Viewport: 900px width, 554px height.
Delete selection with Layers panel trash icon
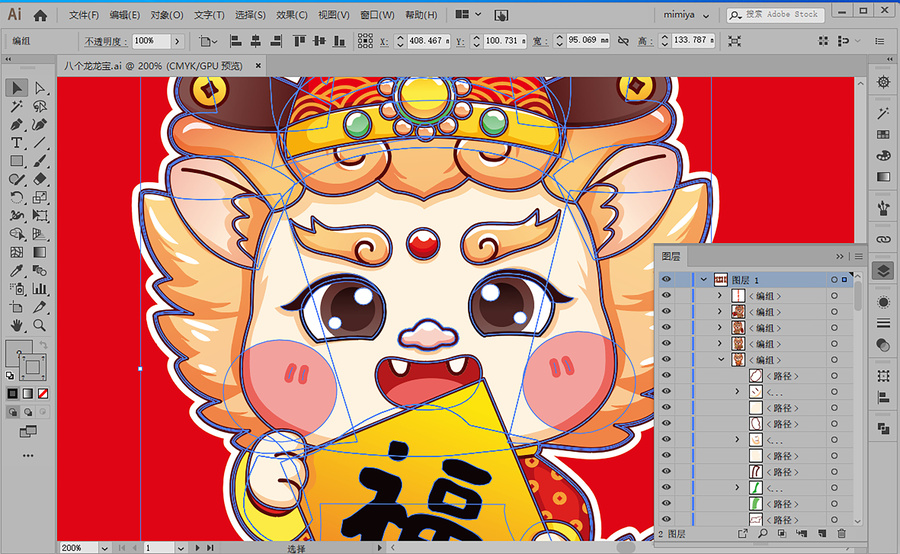pyautogui.click(x=841, y=533)
